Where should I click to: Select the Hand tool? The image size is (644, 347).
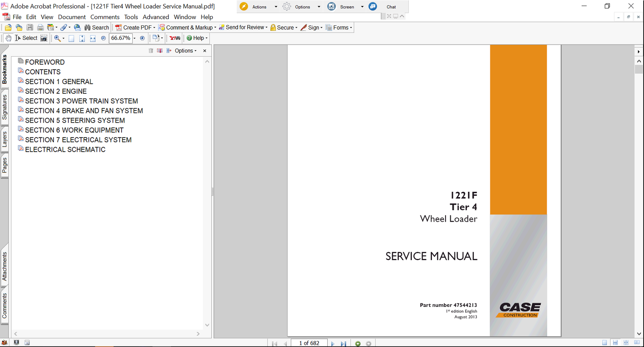point(8,38)
